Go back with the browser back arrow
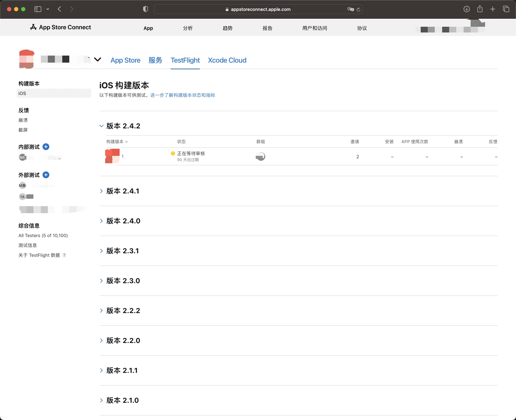This screenshot has width=516, height=420. pos(59,9)
